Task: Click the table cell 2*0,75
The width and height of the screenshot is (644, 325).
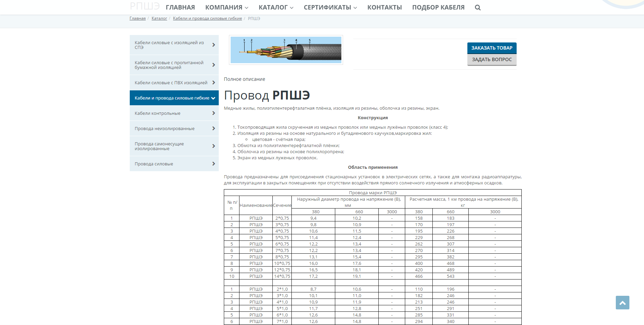Action: point(282,218)
